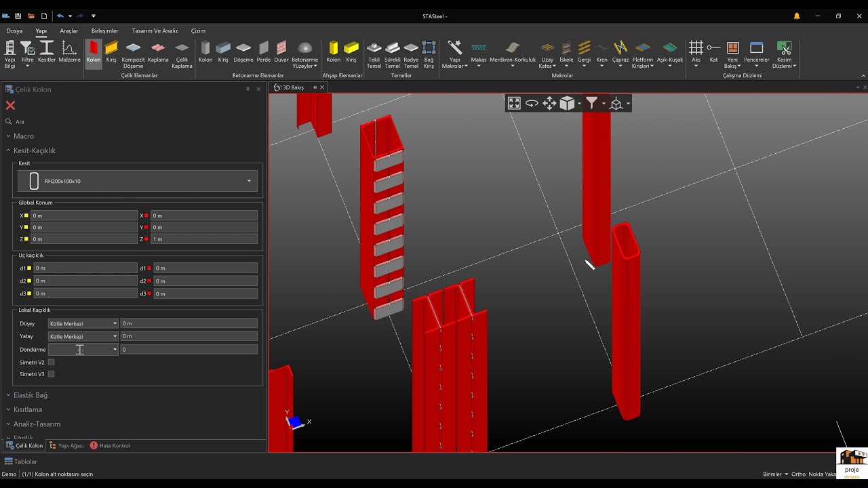Image resolution: width=868 pixels, height=488 pixels.
Task: Select Kompozit Döşeme tool
Action: [x=134, y=54]
